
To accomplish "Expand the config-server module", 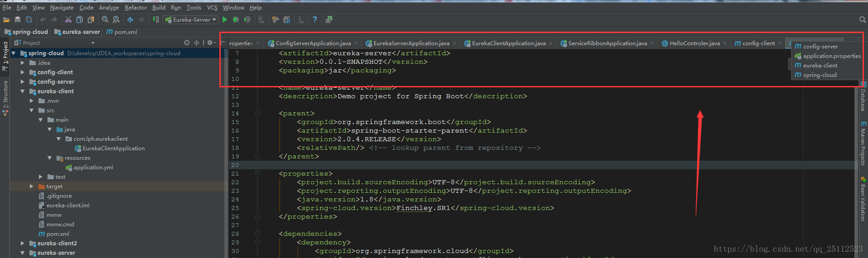I will pos(23,82).
